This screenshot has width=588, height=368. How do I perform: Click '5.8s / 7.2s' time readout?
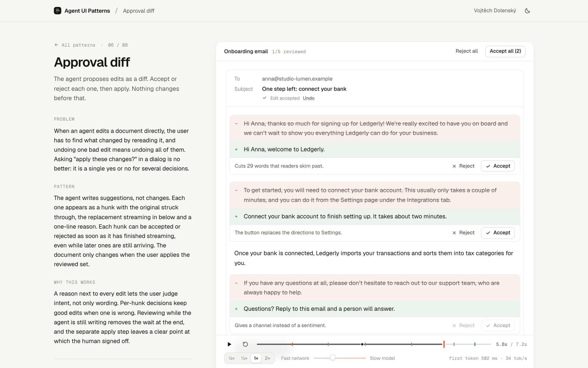coord(511,344)
